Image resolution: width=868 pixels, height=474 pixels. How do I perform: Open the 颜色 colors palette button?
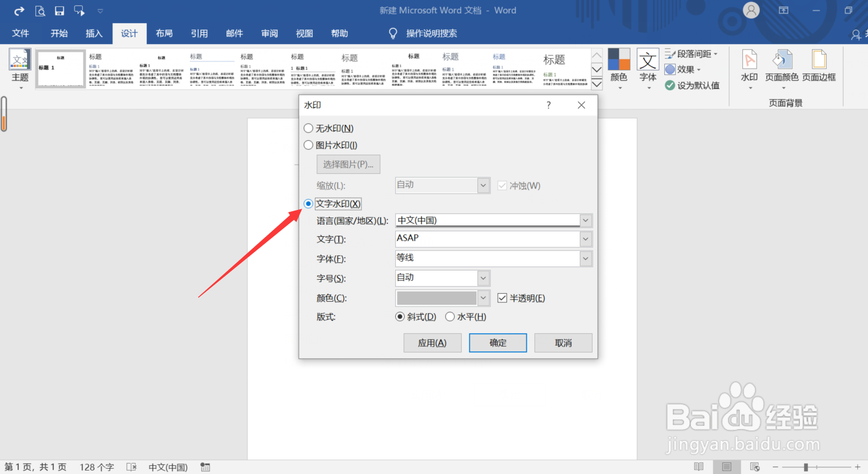619,69
